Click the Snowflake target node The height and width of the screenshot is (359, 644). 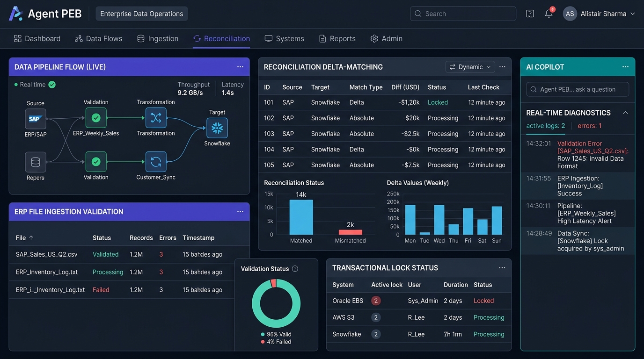click(x=217, y=128)
